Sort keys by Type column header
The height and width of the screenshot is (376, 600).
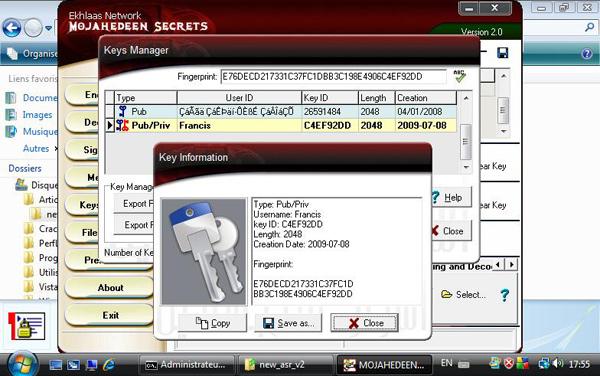(145, 98)
